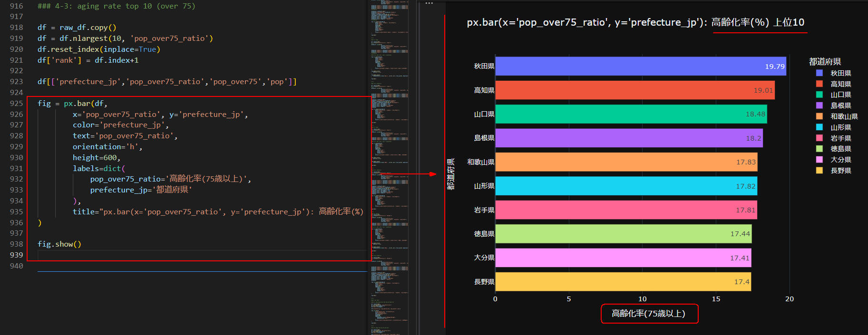The height and width of the screenshot is (335, 868).
Task: Click the df.nlargest(10, 'pop_over75_ratio') line
Action: [x=126, y=38]
